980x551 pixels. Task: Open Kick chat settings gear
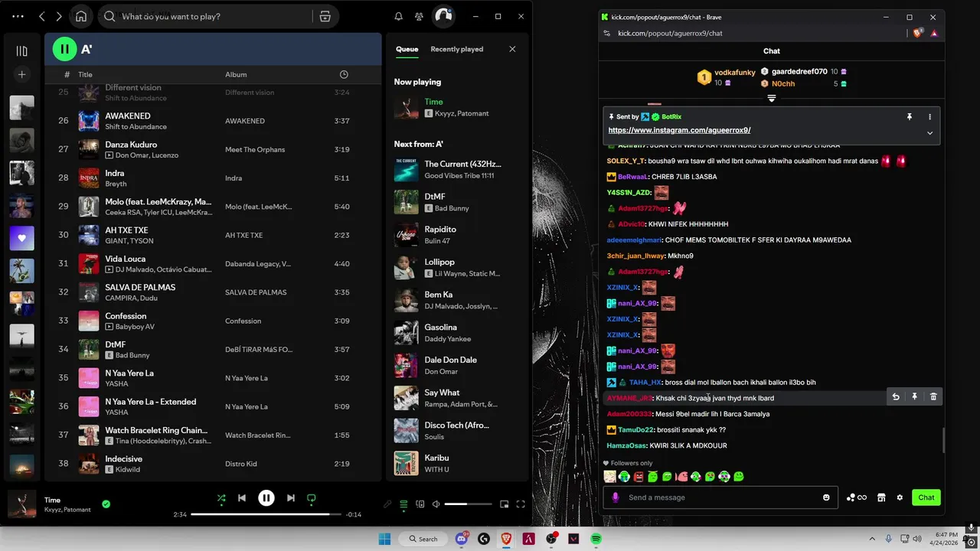tap(900, 497)
